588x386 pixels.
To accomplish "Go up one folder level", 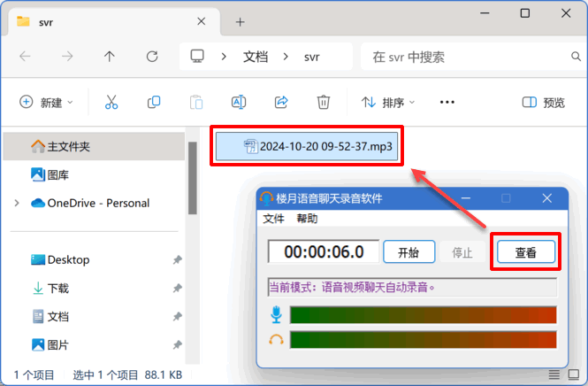I will pyautogui.click(x=110, y=57).
